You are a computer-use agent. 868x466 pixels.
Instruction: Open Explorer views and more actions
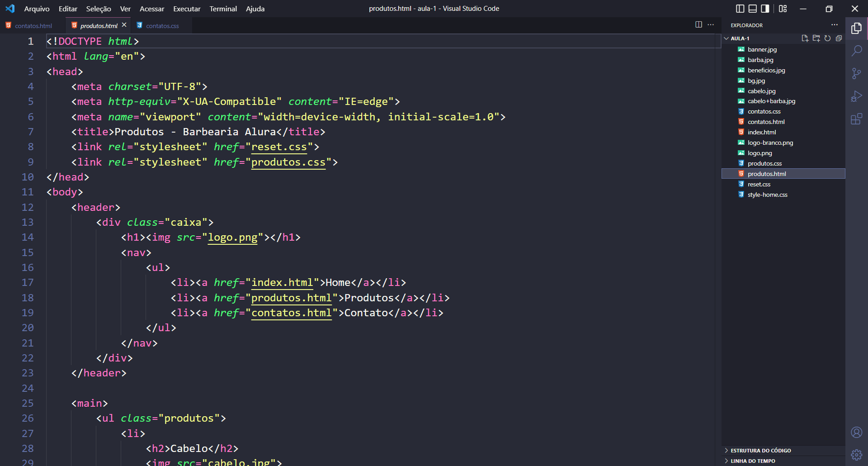[x=835, y=25]
